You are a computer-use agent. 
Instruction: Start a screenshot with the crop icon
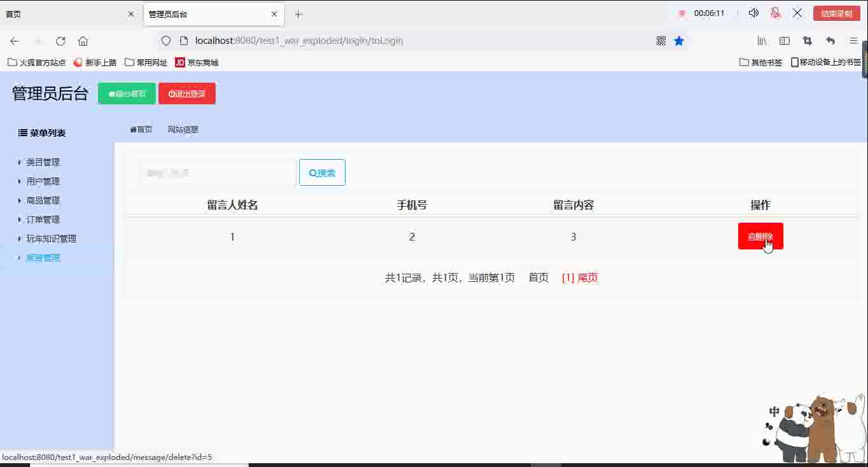point(808,41)
